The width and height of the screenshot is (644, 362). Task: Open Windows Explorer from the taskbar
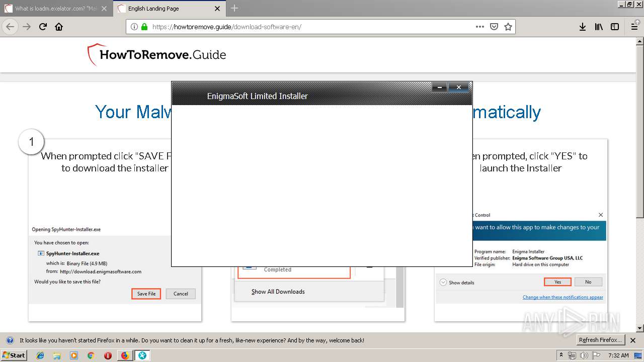(57, 355)
